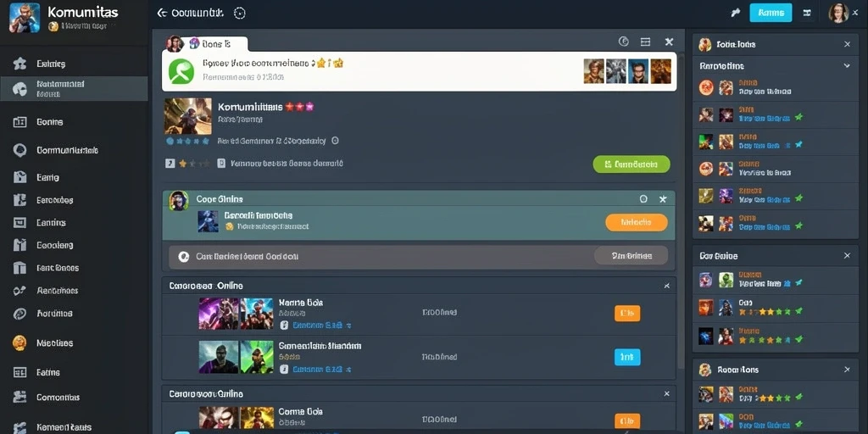Click the green-ringed avatar in the teal panel
Screen dimensions: 868x434
[178, 200]
